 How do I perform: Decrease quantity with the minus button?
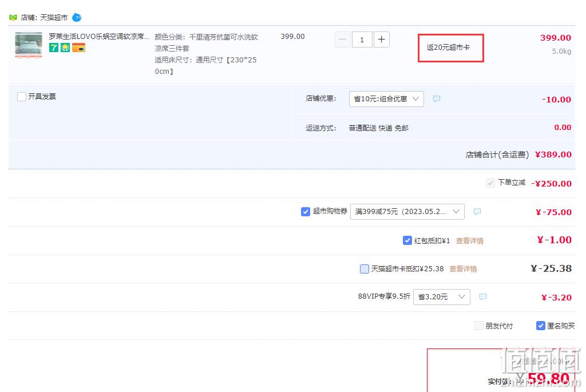[x=342, y=39]
